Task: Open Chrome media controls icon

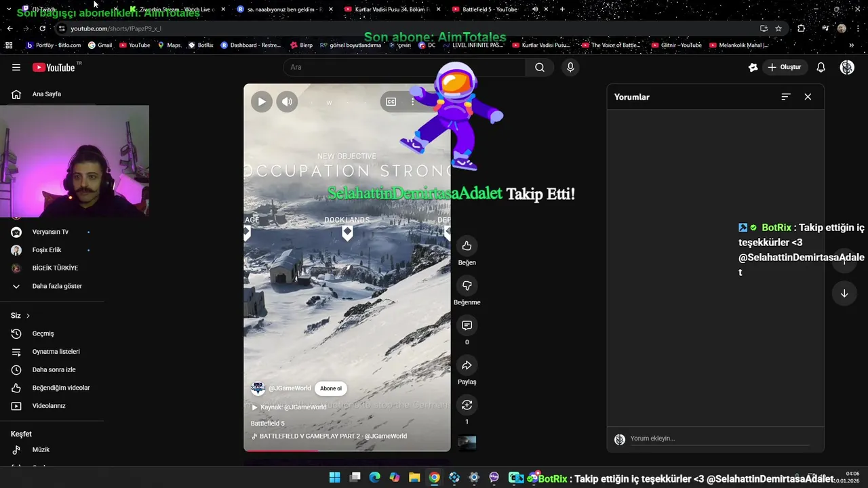Action: click(x=825, y=28)
